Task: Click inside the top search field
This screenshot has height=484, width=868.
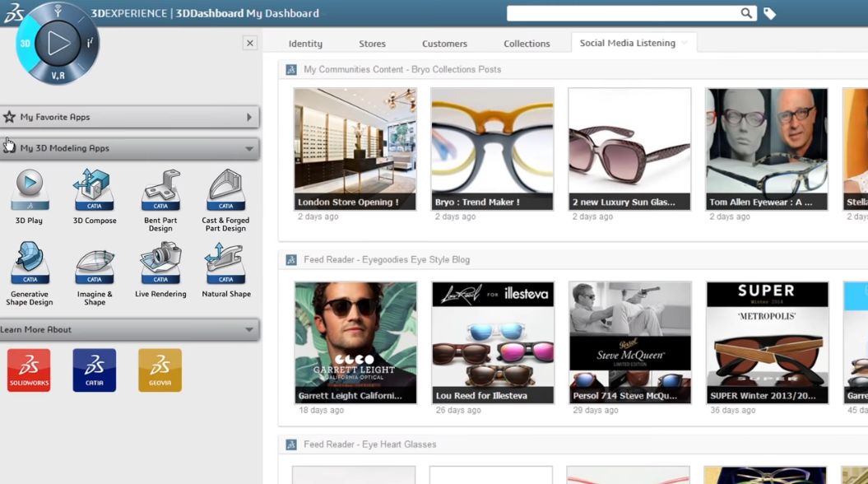Action: point(624,13)
